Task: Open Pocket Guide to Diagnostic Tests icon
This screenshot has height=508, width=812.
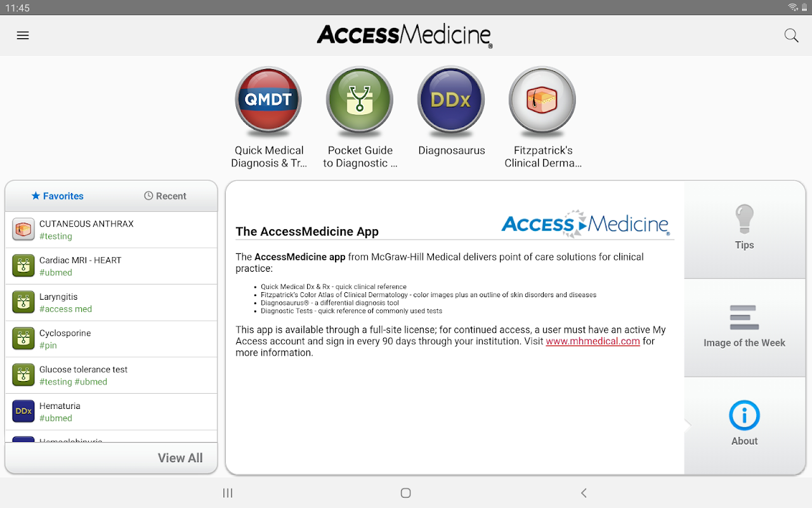Action: (x=360, y=100)
